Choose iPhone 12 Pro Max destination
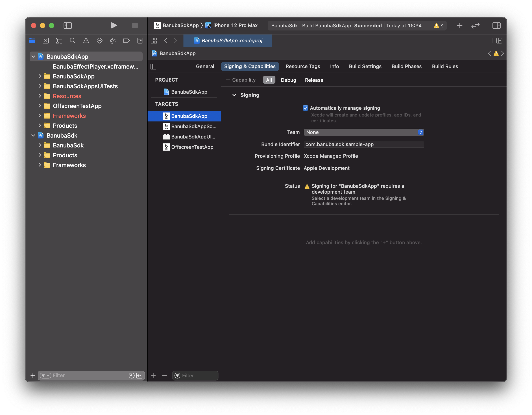This screenshot has width=532, height=415. [x=231, y=25]
